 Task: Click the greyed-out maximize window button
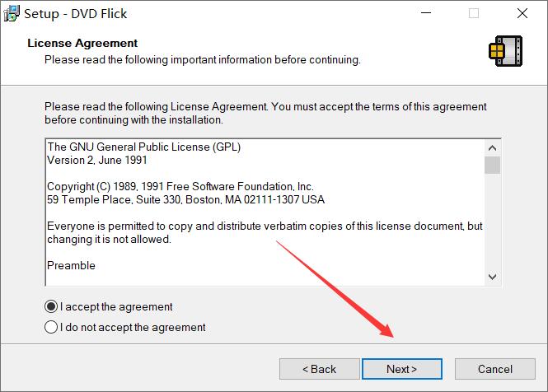tap(474, 13)
